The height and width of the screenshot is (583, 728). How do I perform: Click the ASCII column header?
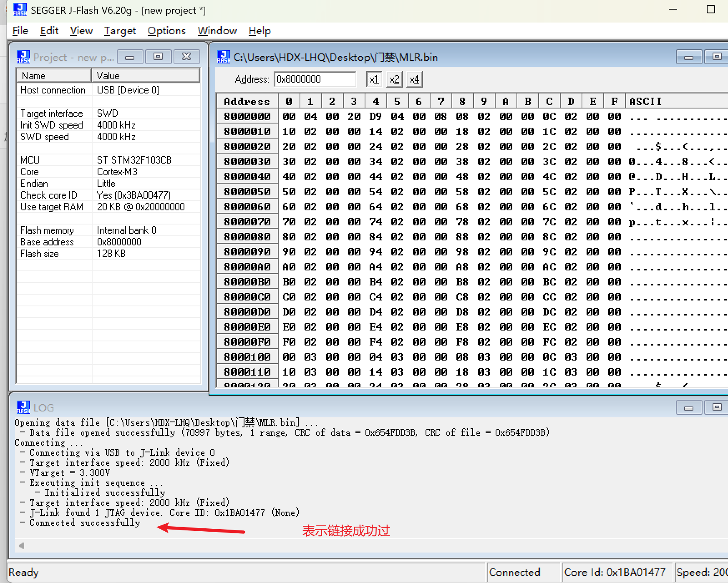point(677,101)
